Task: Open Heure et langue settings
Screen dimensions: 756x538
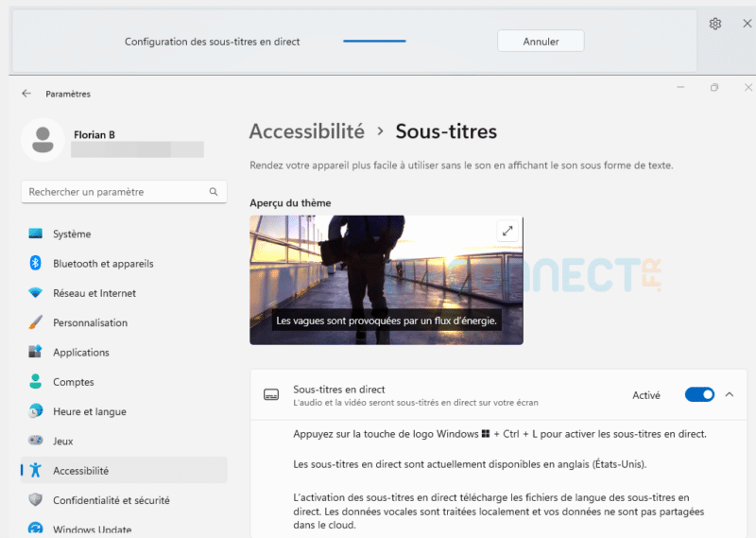Action: (90, 411)
